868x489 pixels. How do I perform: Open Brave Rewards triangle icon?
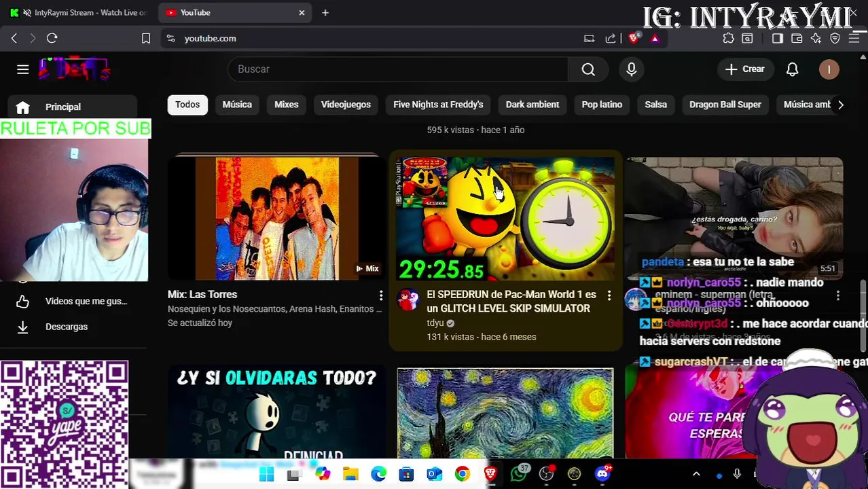pos(655,39)
